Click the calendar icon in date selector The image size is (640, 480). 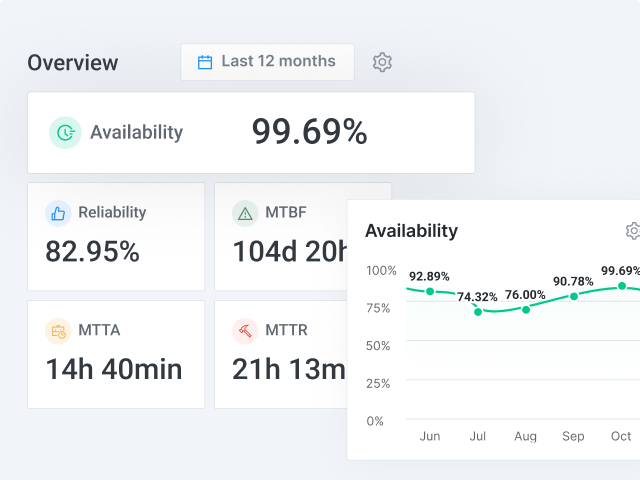pyautogui.click(x=205, y=62)
